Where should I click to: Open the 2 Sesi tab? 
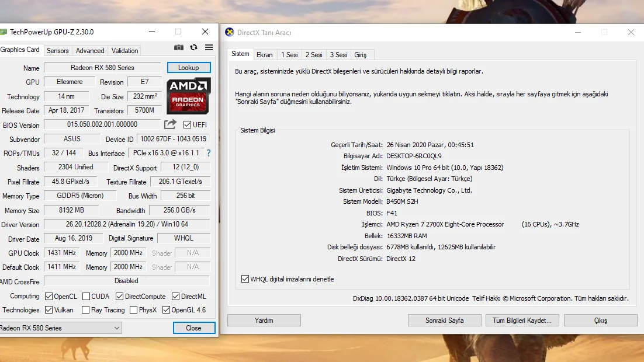coord(314,54)
